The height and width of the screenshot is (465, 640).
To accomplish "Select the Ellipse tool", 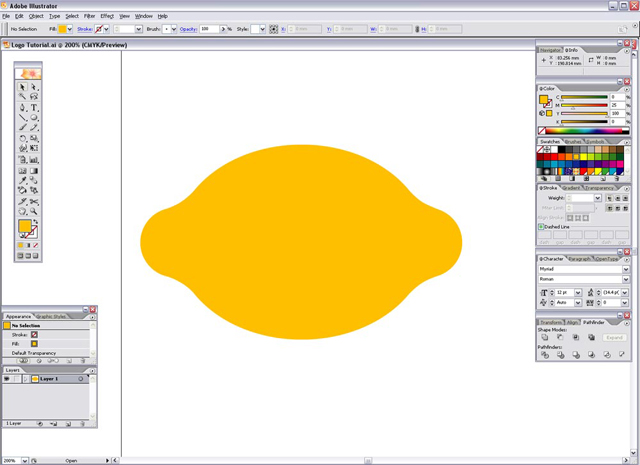I will (x=34, y=118).
